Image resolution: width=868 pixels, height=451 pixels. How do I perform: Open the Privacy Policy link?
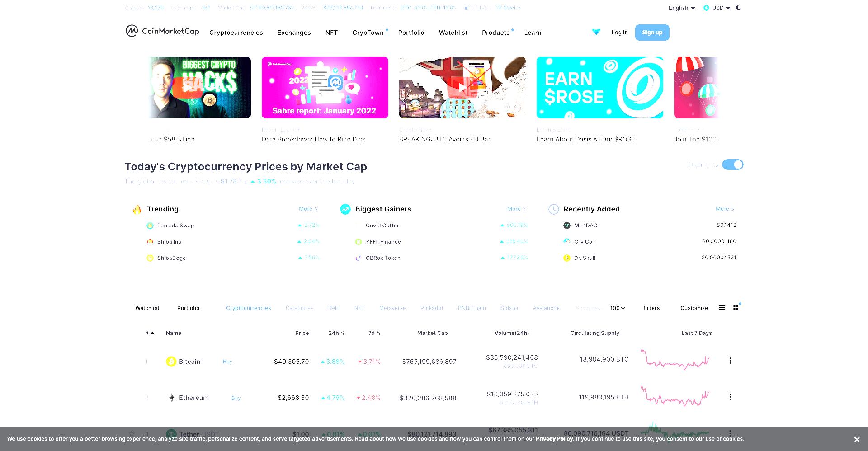click(554, 439)
